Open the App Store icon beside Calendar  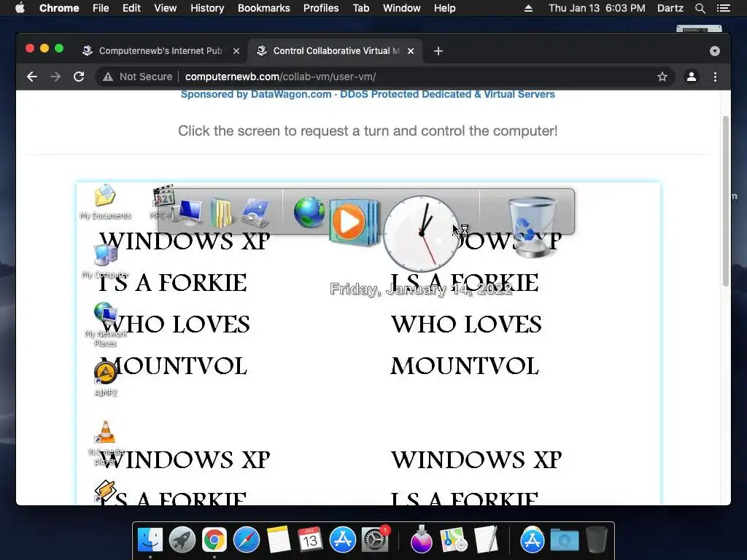pyautogui.click(x=343, y=540)
